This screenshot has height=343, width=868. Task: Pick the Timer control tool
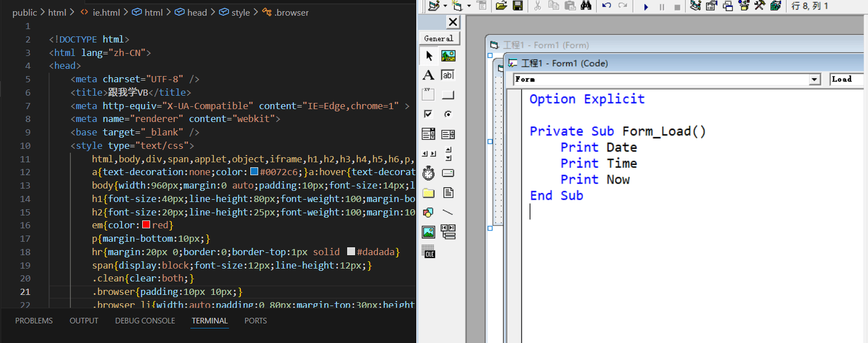pyautogui.click(x=429, y=173)
